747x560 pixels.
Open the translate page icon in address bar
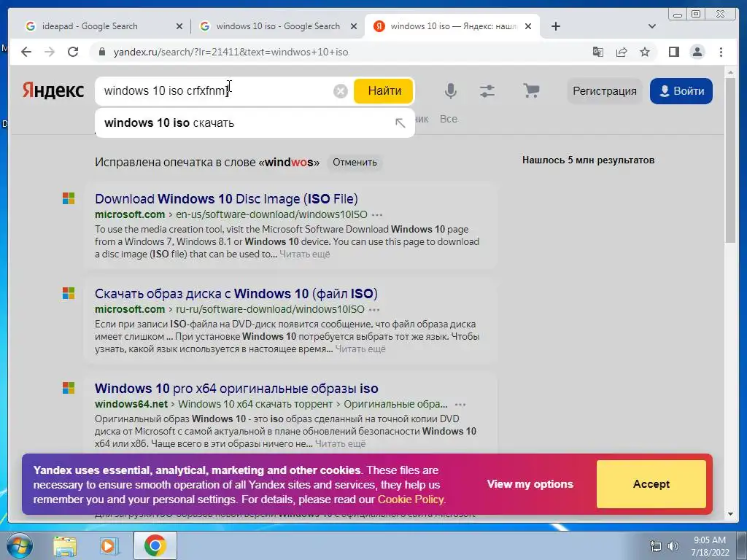(x=598, y=52)
